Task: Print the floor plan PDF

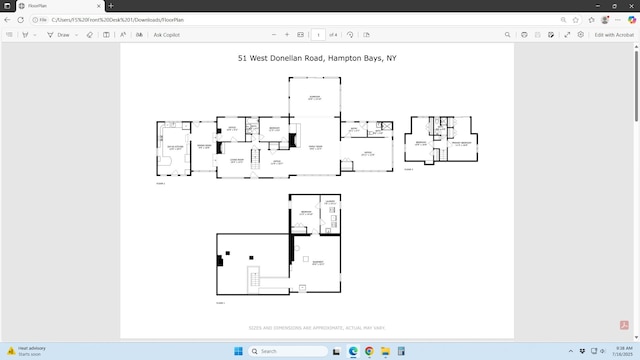Action: (x=524, y=35)
